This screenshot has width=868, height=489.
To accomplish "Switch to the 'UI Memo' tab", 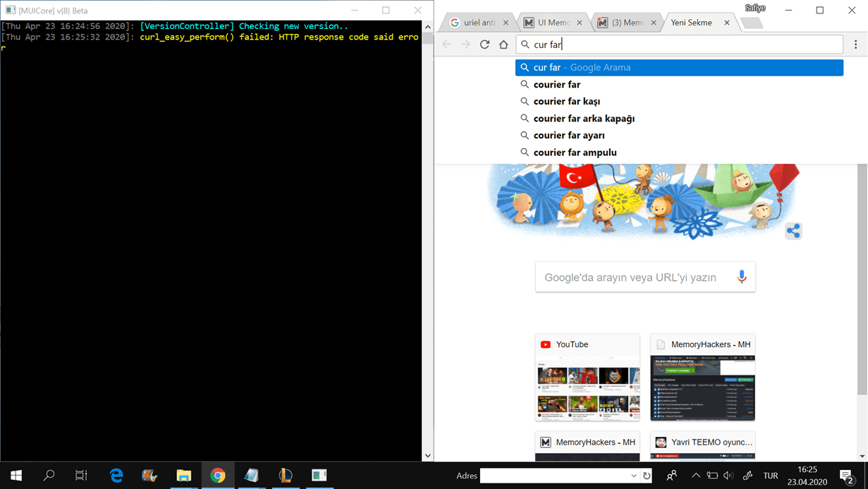I will tap(554, 23).
